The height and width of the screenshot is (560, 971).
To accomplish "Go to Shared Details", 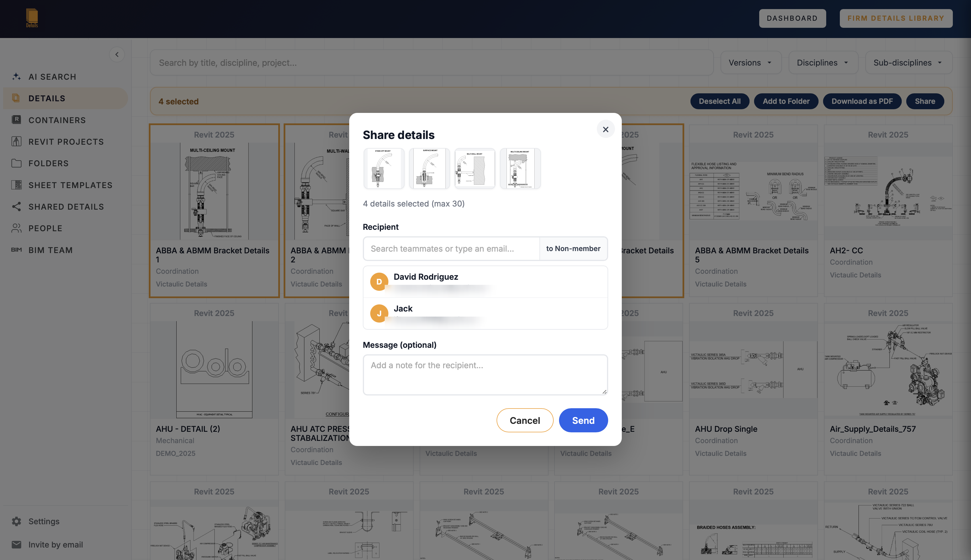I will coord(65,207).
